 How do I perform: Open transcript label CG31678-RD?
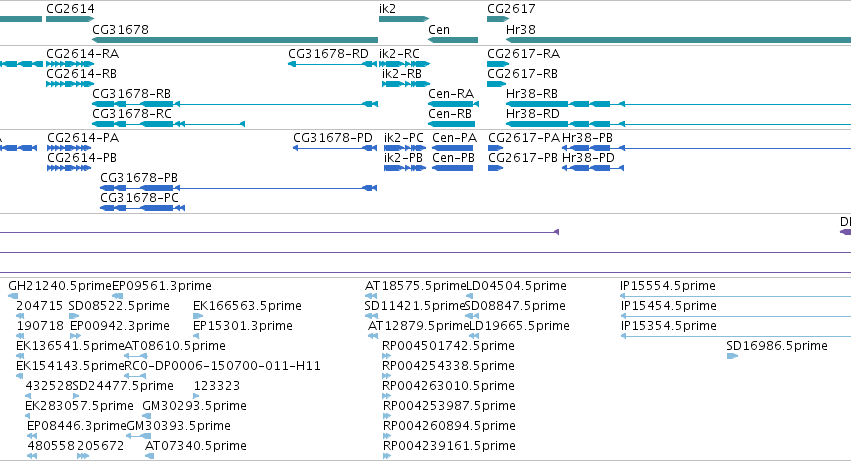(x=328, y=54)
